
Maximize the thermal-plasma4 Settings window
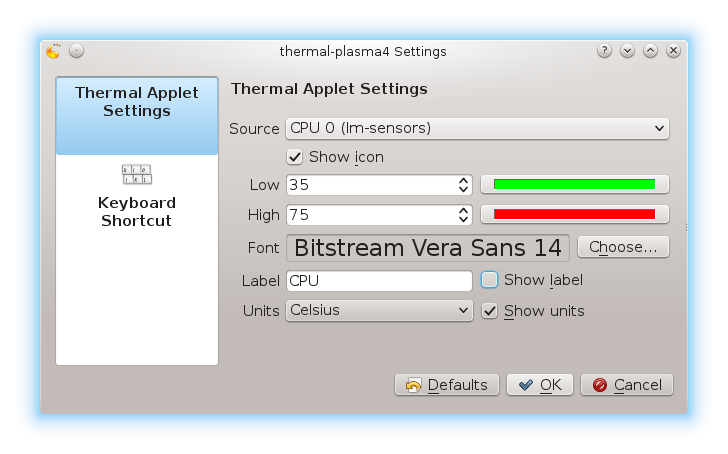click(650, 51)
